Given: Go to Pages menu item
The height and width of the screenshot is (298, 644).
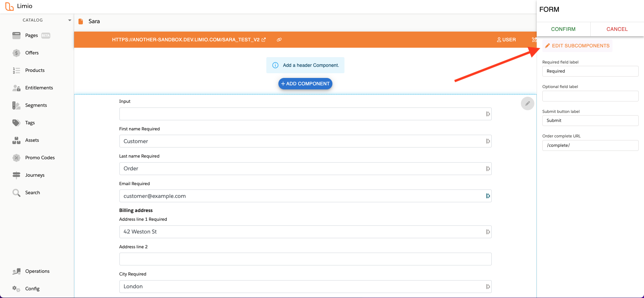Looking at the screenshot, I should click(x=32, y=35).
